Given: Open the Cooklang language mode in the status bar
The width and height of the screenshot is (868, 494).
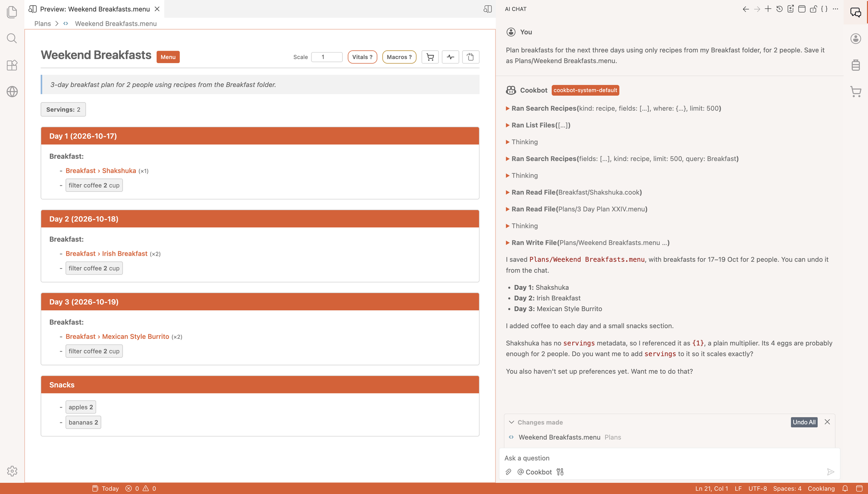Looking at the screenshot, I should point(821,489).
